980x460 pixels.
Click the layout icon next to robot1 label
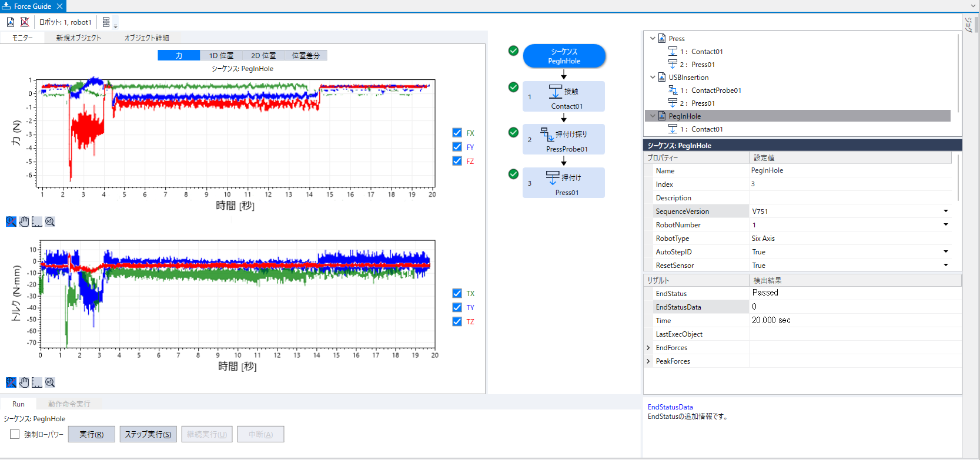106,22
